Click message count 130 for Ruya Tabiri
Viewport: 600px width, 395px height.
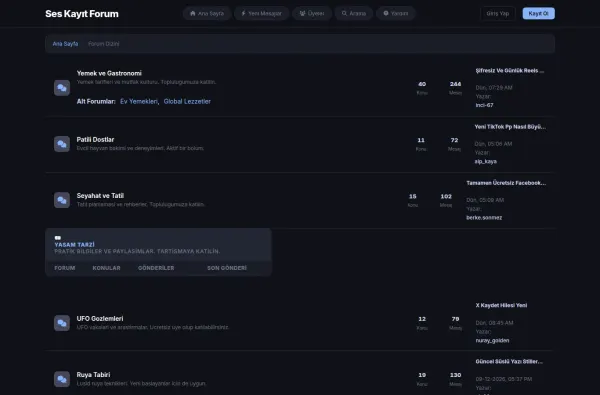click(455, 375)
